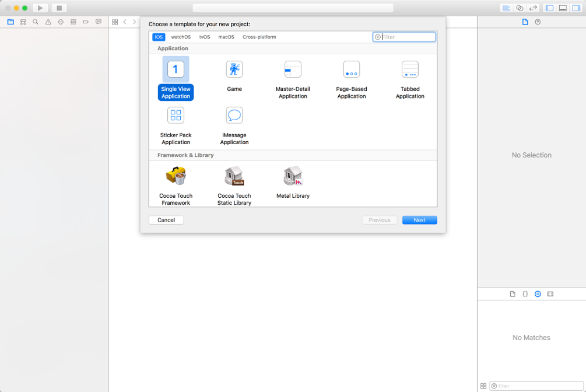Select the Sticker Pack Application template
Screen dimensions: 586x392
(176, 125)
